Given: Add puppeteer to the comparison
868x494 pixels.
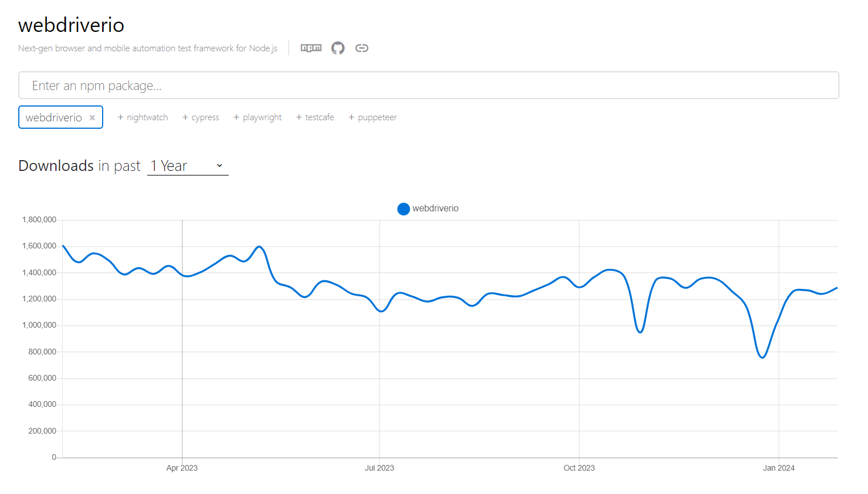Looking at the screenshot, I should point(372,117).
